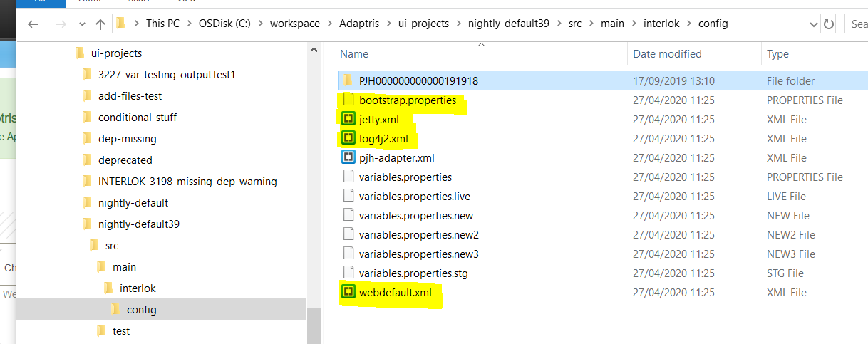This screenshot has width=868, height=344.
Task: Click the navigation pane vertical scrollbar
Action: [x=314, y=178]
